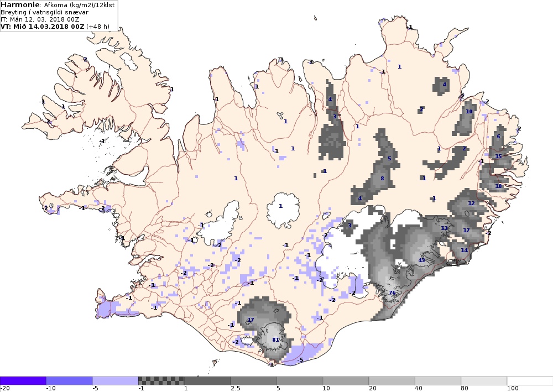Click the dark purple -20 to -10 legend swatch

[x=23, y=381]
